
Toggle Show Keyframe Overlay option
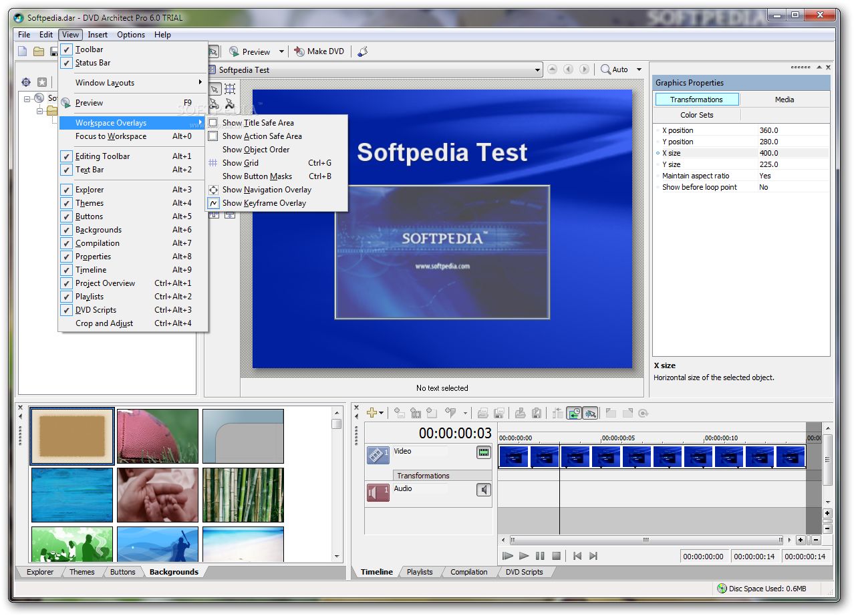tap(277, 203)
